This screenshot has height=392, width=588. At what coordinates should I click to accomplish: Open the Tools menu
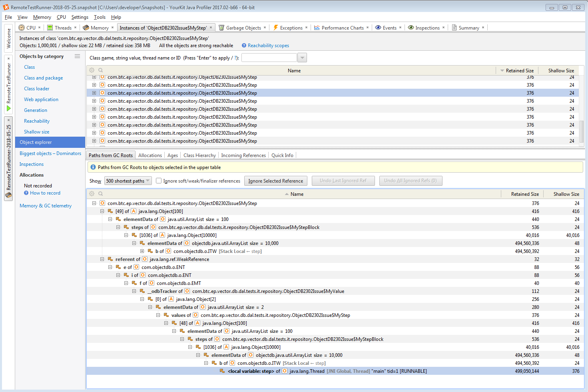100,17
